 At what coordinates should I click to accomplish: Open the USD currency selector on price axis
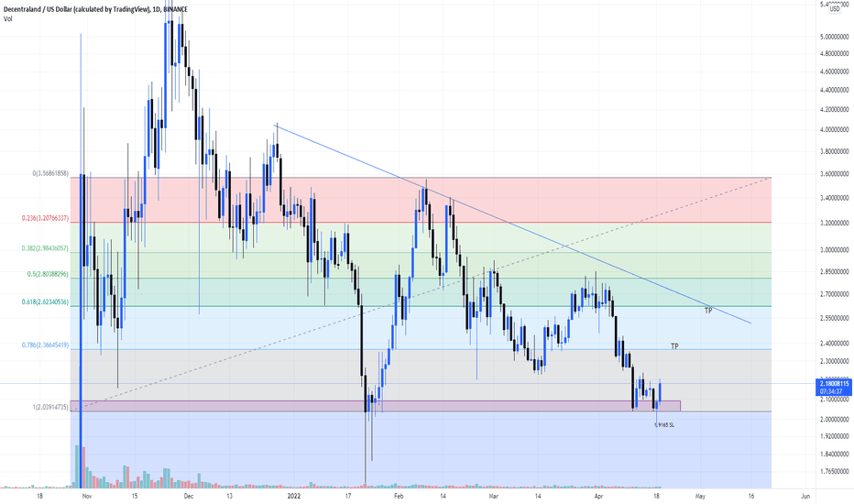click(x=835, y=9)
